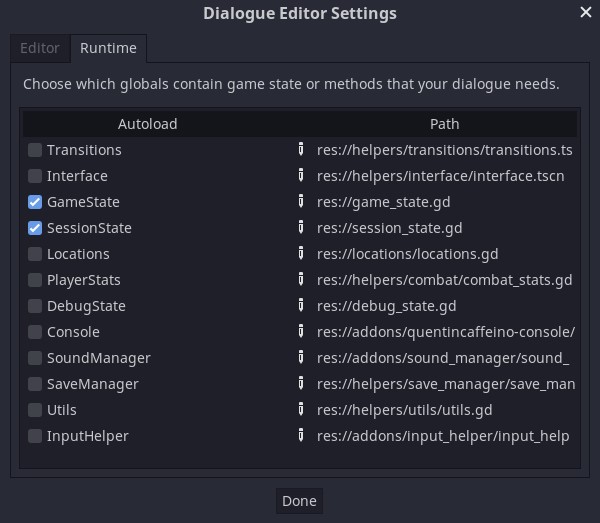The width and height of the screenshot is (600, 523).
Task: Select the res://game_state.gd path
Action: tap(383, 202)
